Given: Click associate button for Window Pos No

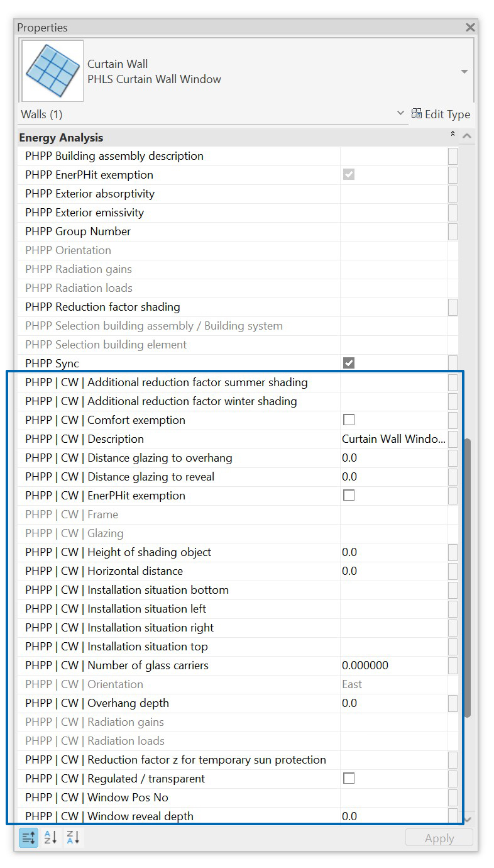Looking at the screenshot, I should coord(453,798).
